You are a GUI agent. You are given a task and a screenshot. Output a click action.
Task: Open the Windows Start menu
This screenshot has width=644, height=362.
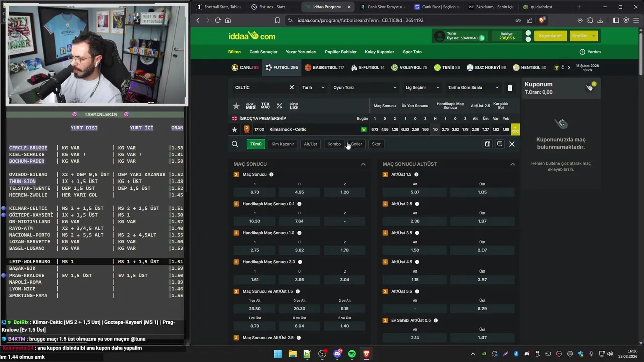[278, 354]
